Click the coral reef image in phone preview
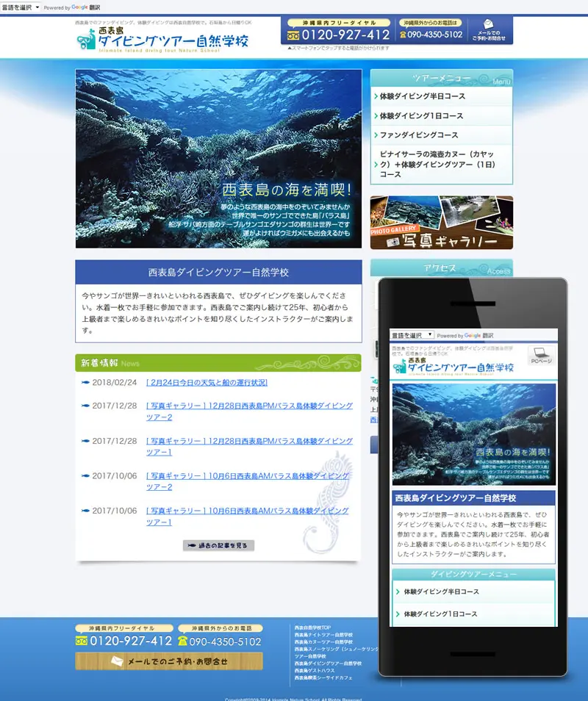 pyautogui.click(x=473, y=434)
